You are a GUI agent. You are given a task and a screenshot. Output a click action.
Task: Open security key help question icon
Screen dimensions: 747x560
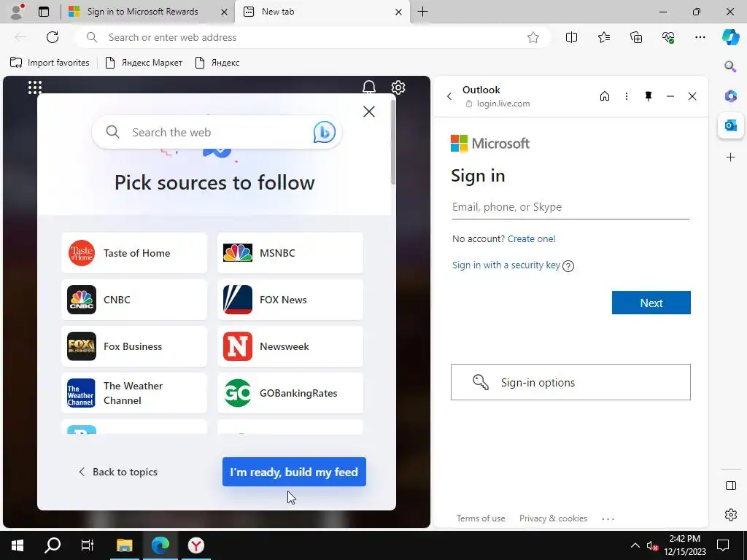[x=568, y=266]
